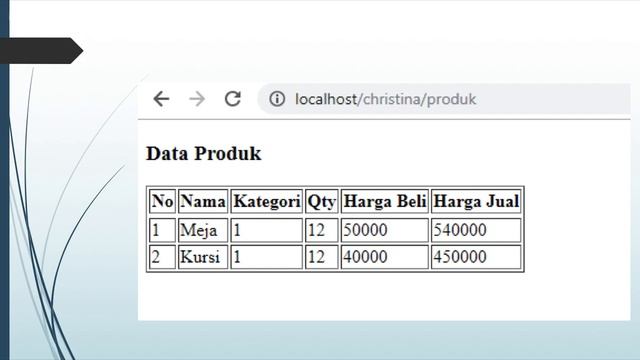640x360 pixels.
Task: Click the Qty column header
Action: pyautogui.click(x=322, y=201)
